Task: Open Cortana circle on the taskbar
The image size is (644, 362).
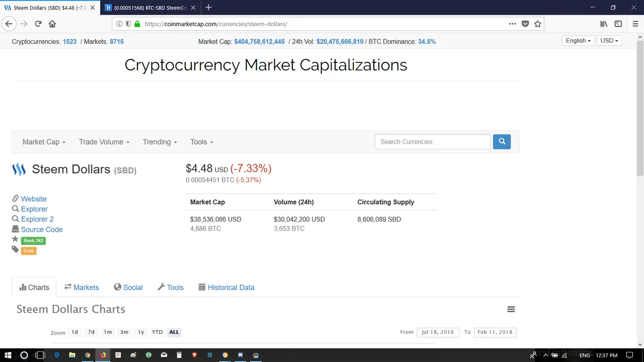Action: [24, 355]
